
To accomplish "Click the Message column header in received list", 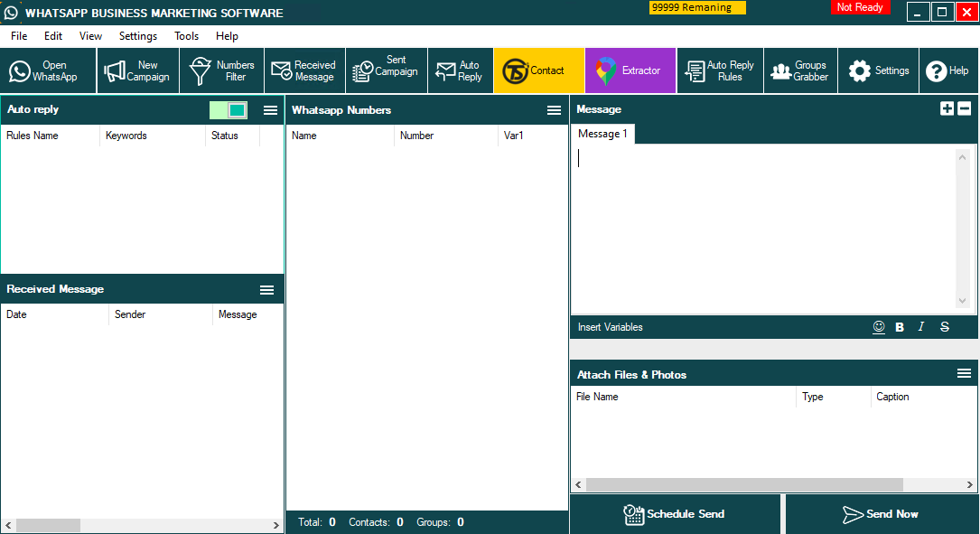I will click(x=247, y=314).
